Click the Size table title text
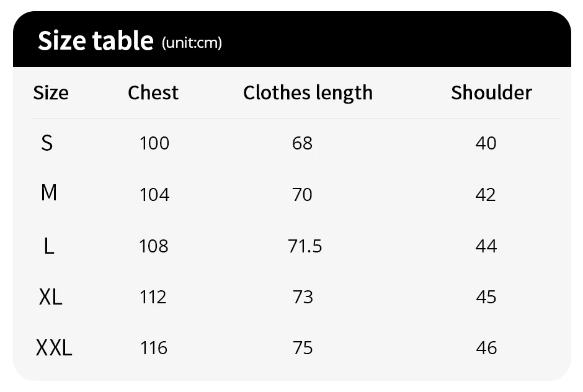 (x=96, y=40)
